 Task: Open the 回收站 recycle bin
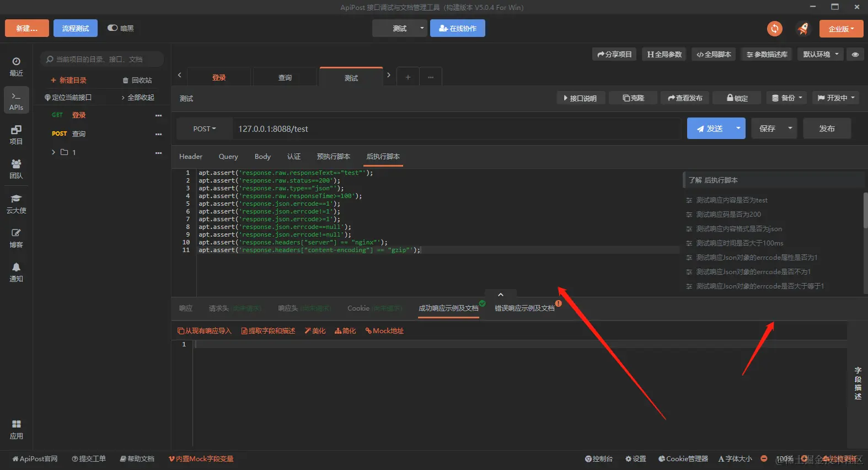[137, 81]
